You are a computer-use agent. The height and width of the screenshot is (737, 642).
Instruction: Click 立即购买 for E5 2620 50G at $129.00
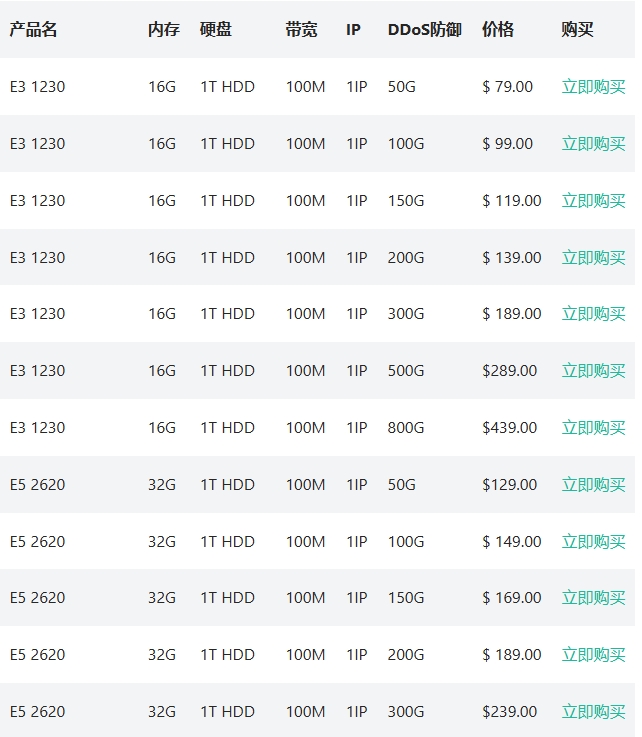click(593, 485)
